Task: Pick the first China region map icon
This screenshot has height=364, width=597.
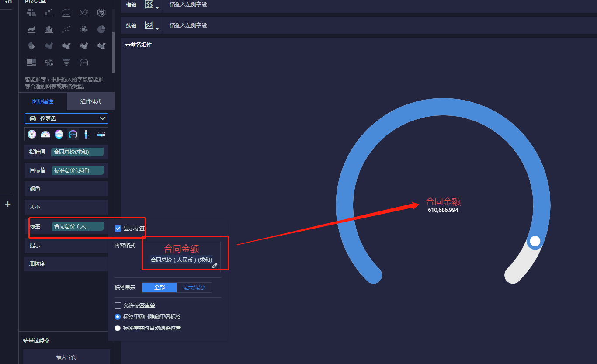Action: coord(49,45)
